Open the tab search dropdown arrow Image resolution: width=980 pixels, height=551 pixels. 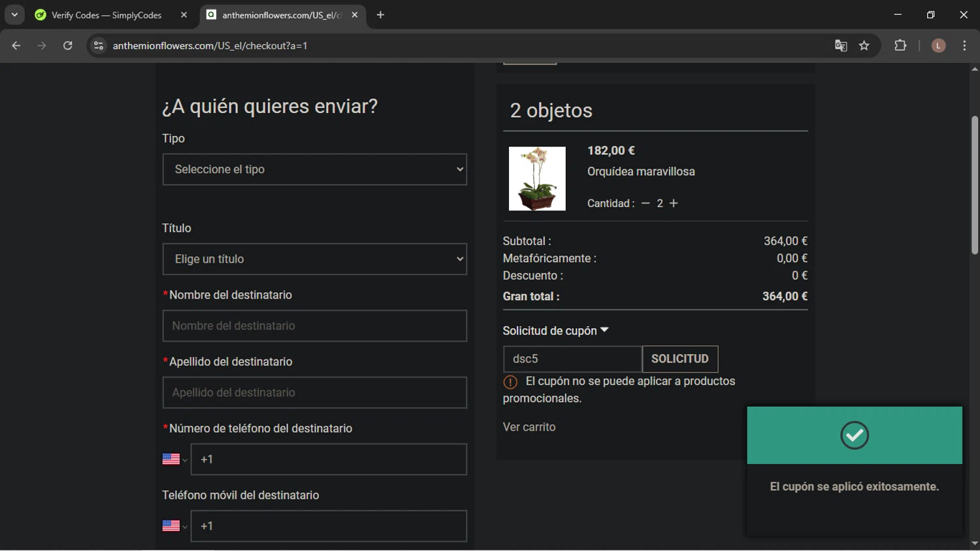click(x=14, y=14)
